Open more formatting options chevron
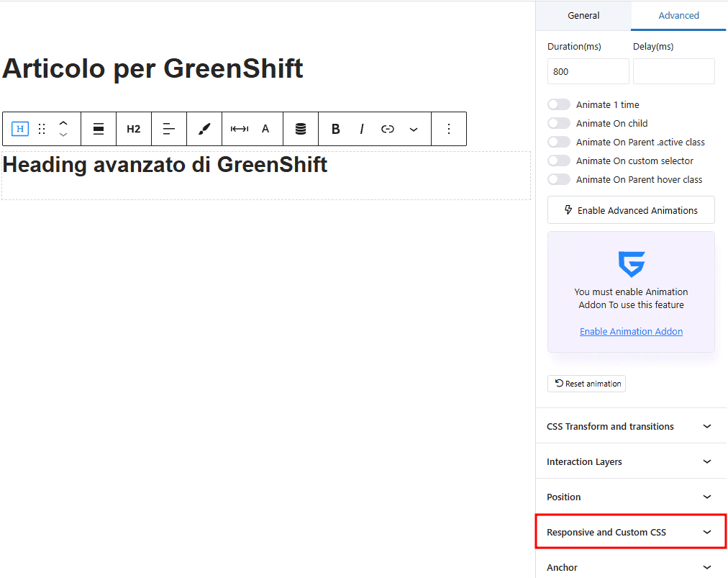Image resolution: width=728 pixels, height=578 pixels. coord(414,129)
